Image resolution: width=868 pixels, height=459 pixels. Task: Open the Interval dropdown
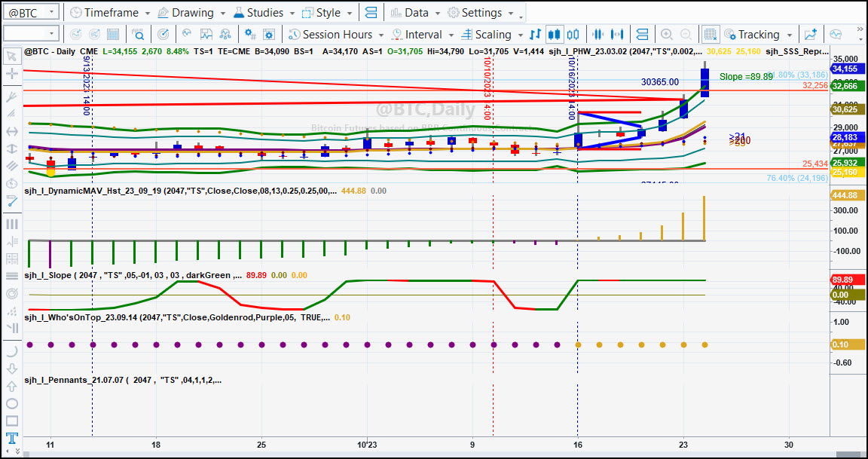click(423, 35)
